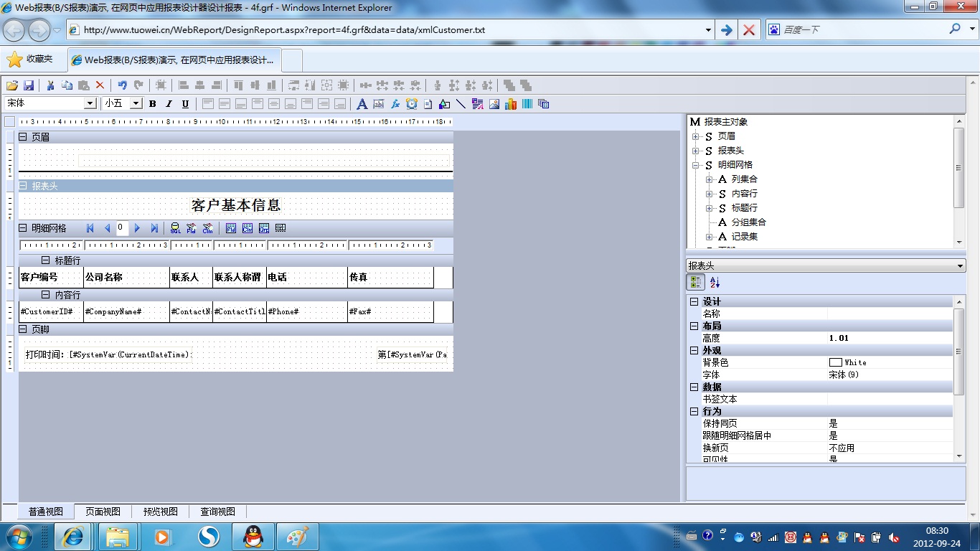Toggle italic formatting
980x551 pixels.
click(169, 104)
